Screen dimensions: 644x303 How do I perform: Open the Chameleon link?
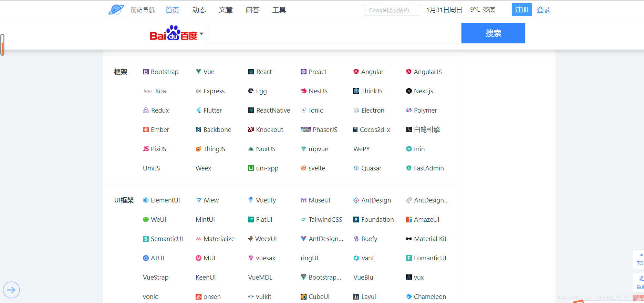click(426, 296)
